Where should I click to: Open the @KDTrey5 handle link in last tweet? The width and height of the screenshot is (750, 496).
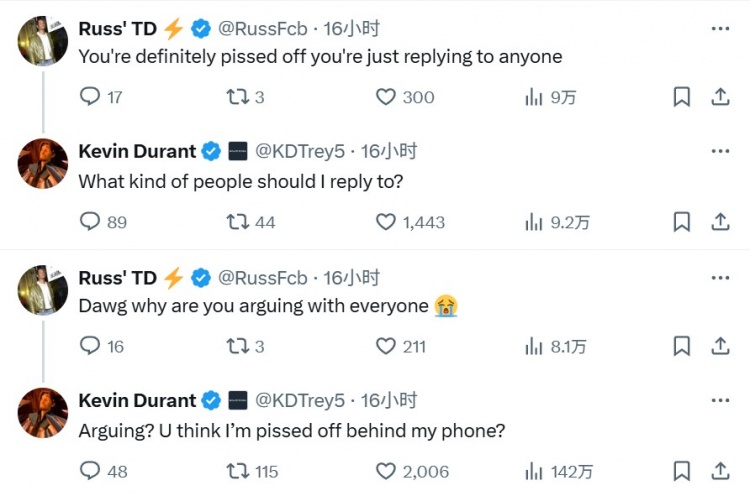click(300, 401)
